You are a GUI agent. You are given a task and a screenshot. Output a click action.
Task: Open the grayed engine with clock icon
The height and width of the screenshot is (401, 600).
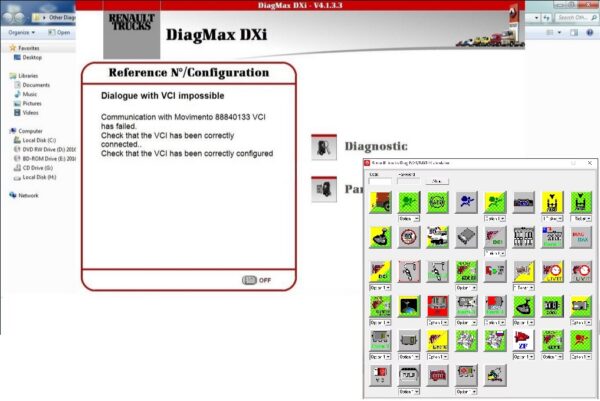[581, 271]
